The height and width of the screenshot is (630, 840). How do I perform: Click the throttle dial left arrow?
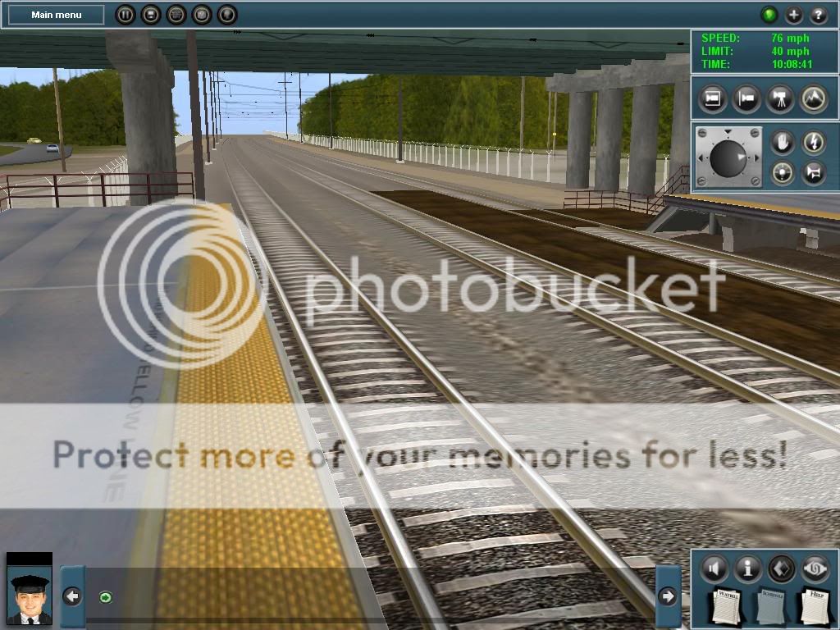tap(701, 158)
